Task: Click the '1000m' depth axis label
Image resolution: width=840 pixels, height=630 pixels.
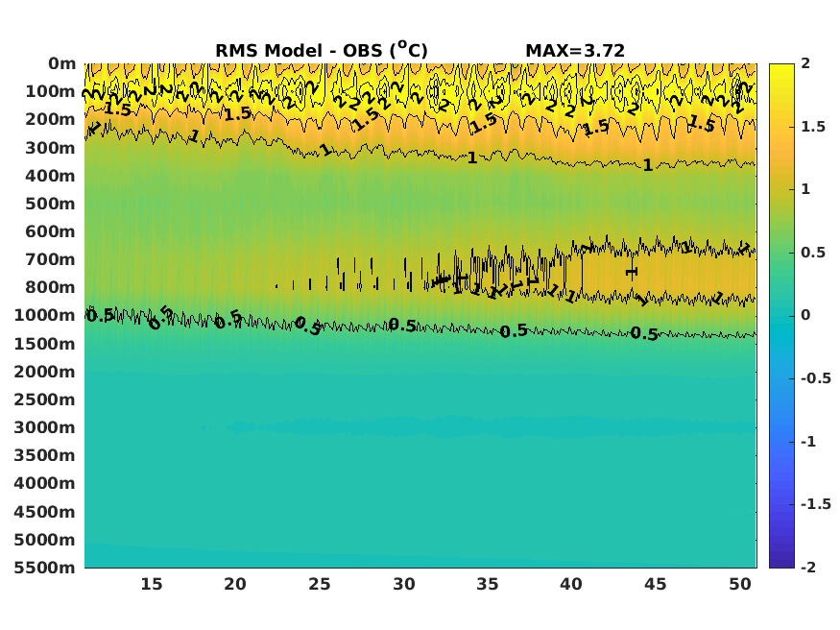Action: point(45,315)
